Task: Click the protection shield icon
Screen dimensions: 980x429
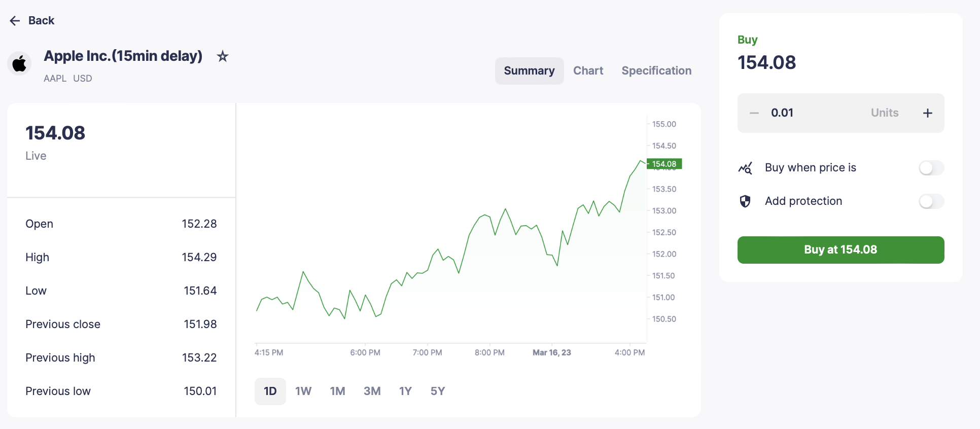Action: click(745, 201)
